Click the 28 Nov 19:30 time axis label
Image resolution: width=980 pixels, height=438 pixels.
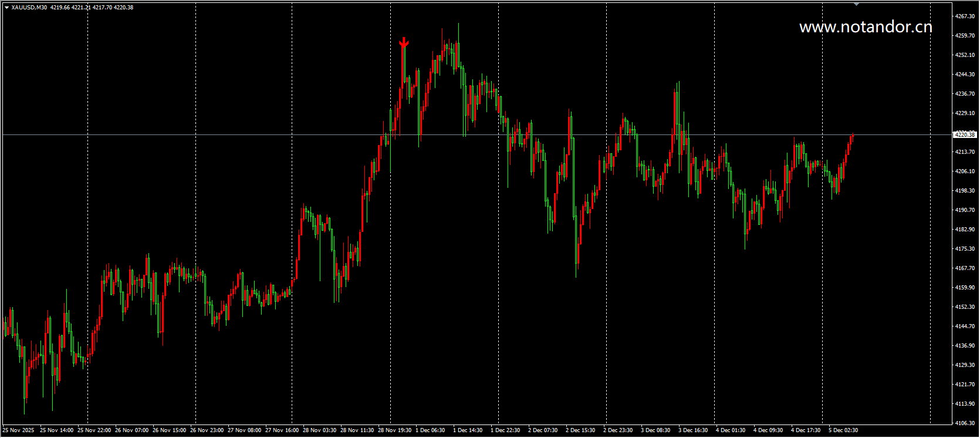[x=394, y=430]
